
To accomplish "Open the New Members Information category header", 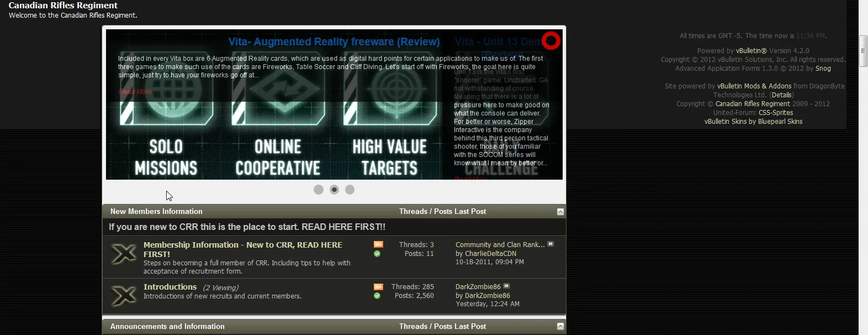I will click(156, 212).
